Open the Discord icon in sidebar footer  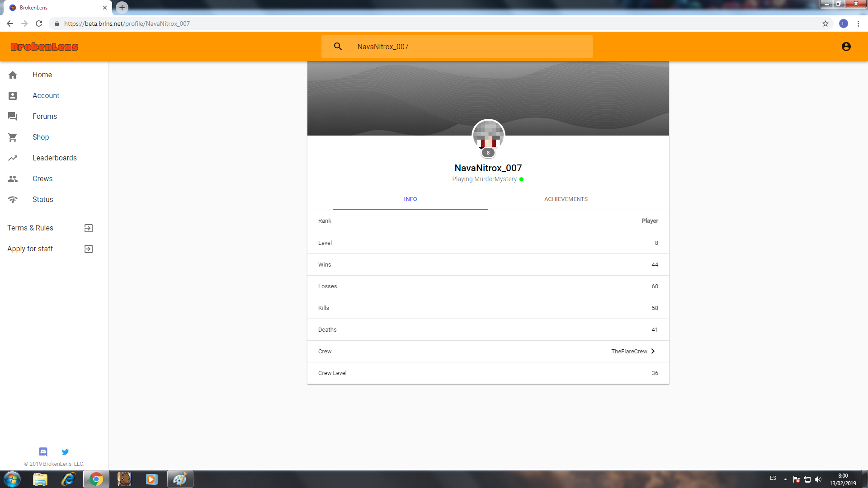coord(43,452)
